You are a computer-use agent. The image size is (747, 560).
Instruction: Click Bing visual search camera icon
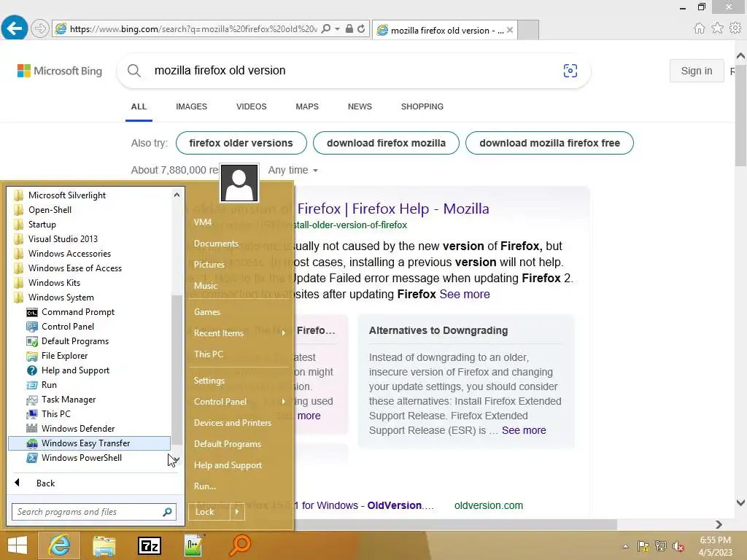(570, 71)
